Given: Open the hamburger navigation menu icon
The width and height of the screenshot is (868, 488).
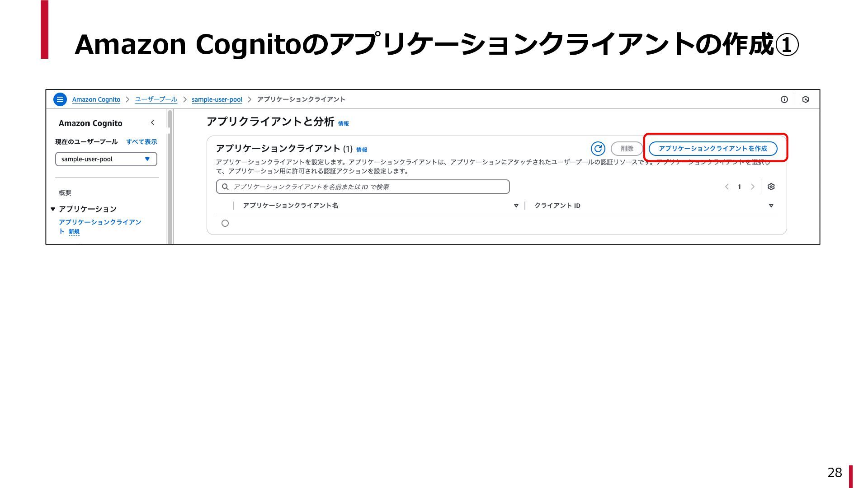Looking at the screenshot, I should tap(60, 99).
